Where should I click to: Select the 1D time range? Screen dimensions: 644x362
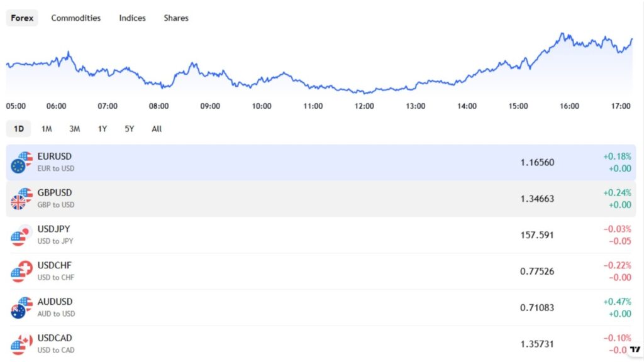19,129
